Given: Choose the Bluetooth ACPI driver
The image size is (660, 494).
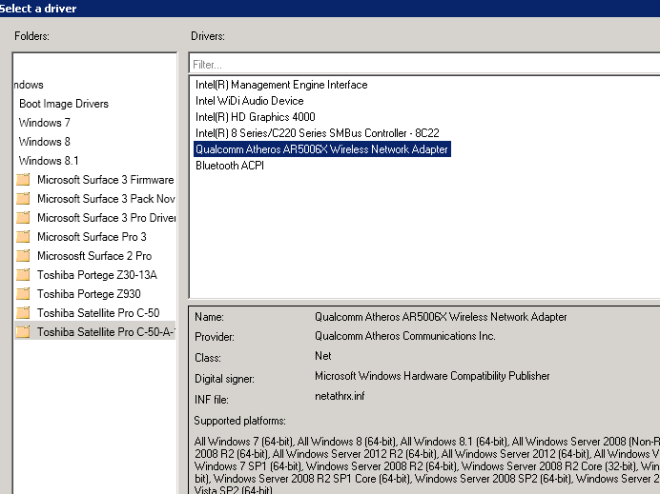Looking at the screenshot, I should click(x=229, y=165).
